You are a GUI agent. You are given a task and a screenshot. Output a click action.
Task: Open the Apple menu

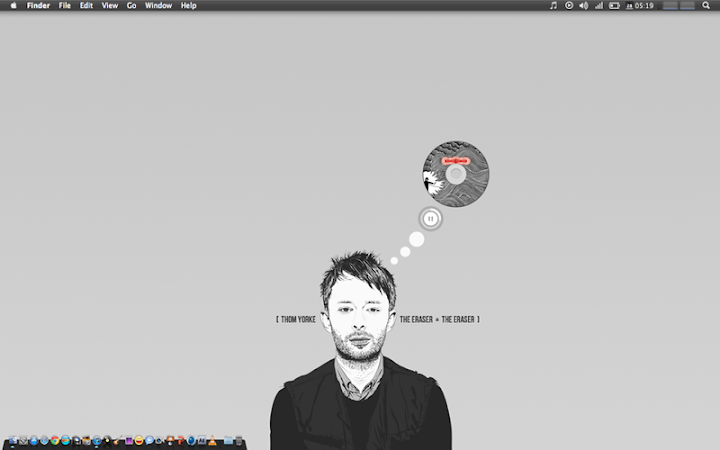pos(13,6)
